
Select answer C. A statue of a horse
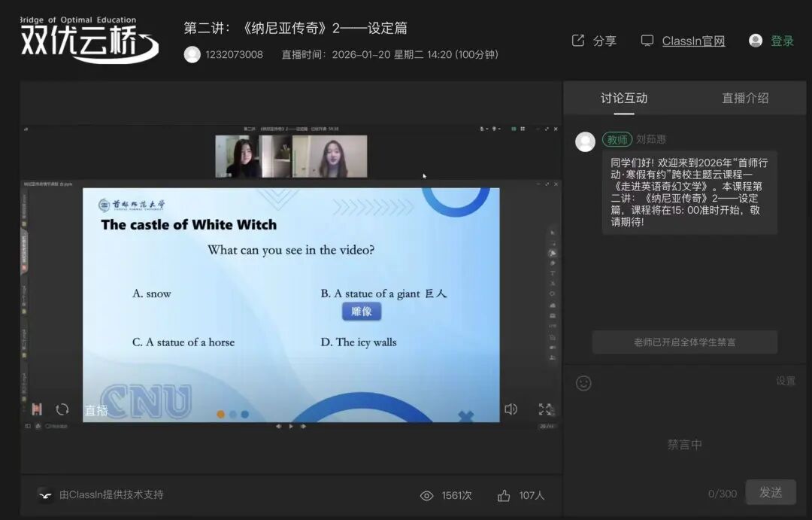tap(183, 342)
